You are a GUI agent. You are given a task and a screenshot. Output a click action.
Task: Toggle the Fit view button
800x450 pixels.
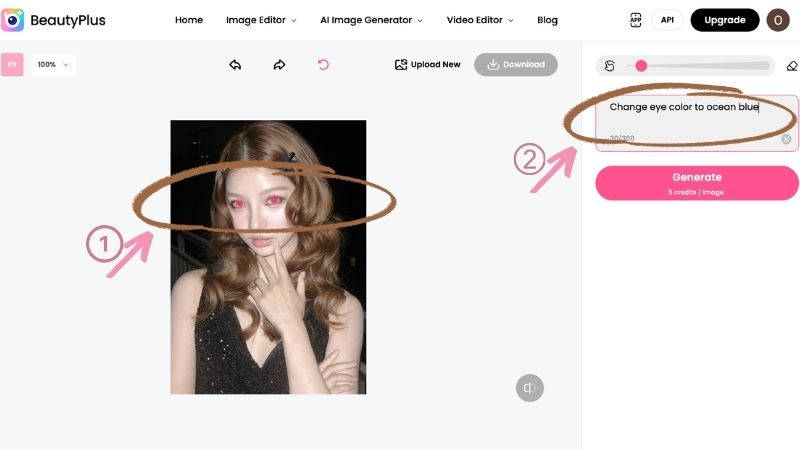[12, 65]
